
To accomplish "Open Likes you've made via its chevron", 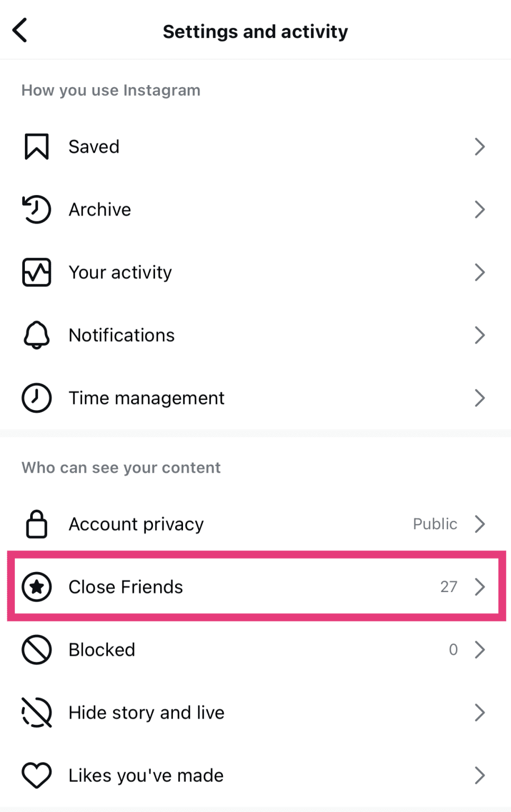I will [480, 775].
